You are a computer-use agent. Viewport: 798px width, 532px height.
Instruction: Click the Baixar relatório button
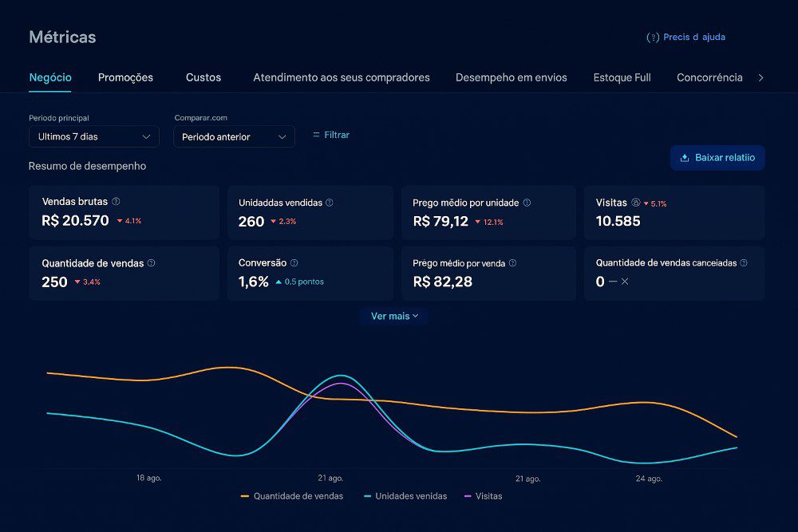pos(717,158)
